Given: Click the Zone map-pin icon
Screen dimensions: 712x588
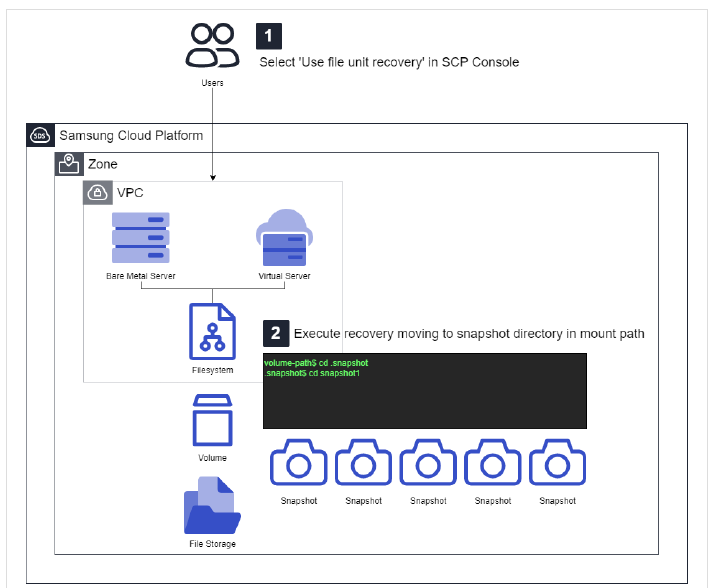Looking at the screenshot, I should tap(69, 164).
